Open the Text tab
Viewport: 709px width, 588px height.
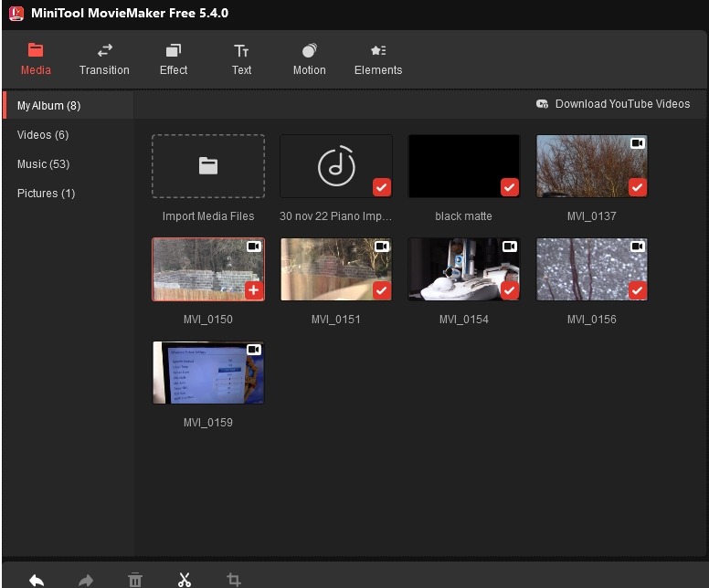pos(241,59)
